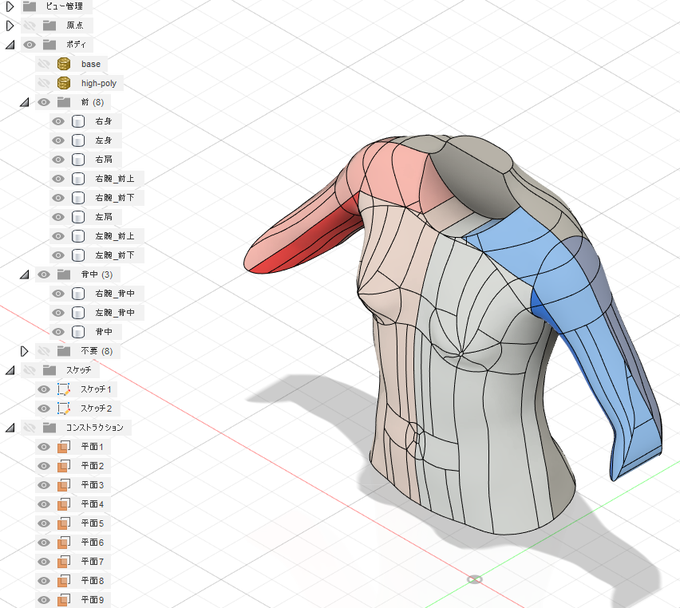This screenshot has width=680, height=608.
Task: Show the スケッチ folder
Action: [29, 370]
